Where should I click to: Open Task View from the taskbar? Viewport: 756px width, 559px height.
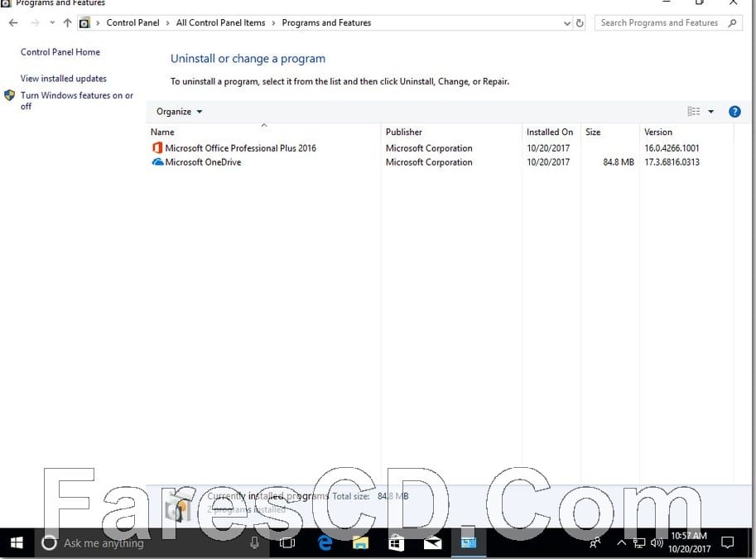pyautogui.click(x=287, y=543)
